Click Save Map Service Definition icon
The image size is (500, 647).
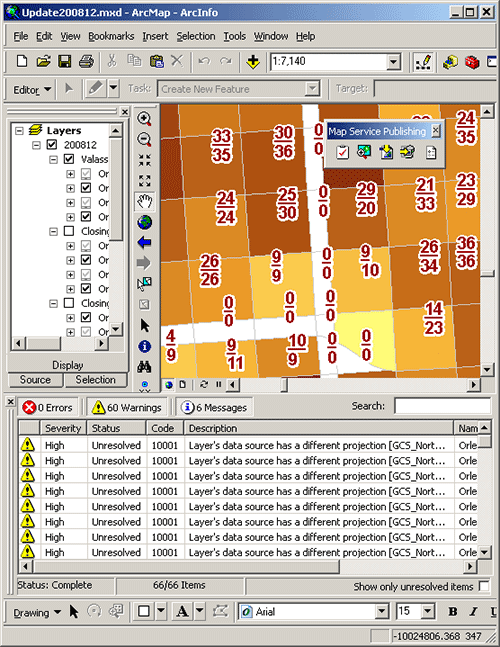click(386, 152)
